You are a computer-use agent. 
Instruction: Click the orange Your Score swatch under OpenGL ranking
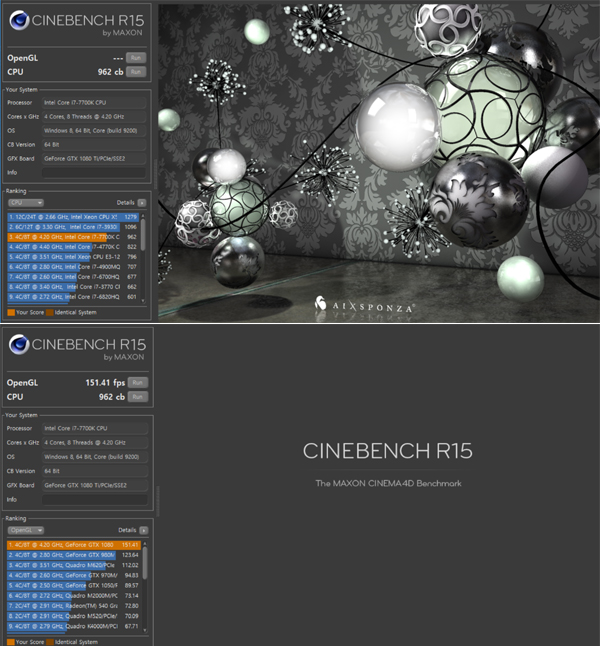[11, 642]
